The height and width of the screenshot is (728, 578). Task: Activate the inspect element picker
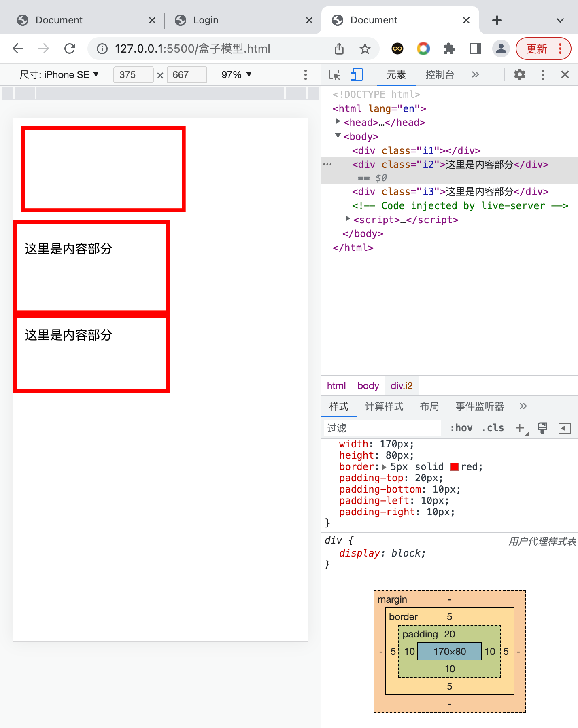335,75
